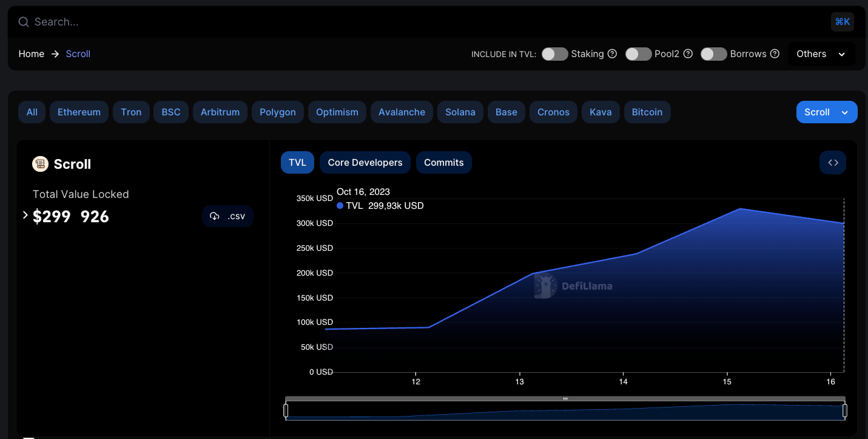The width and height of the screenshot is (868, 439).
Task: Click the 350k USD axis label
Action: tap(315, 199)
